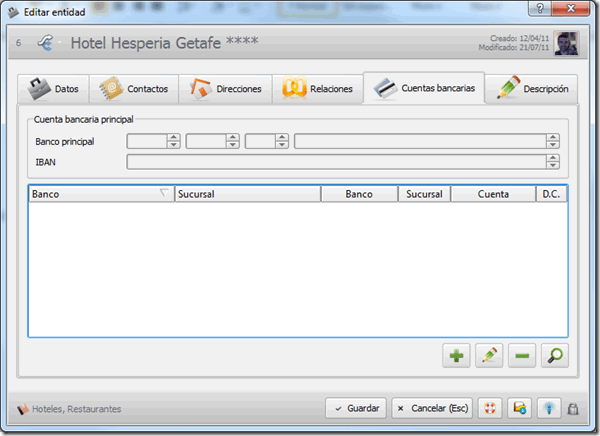Edit bank account using pencil icon
Viewport: 600px width, 436px height.
489,356
